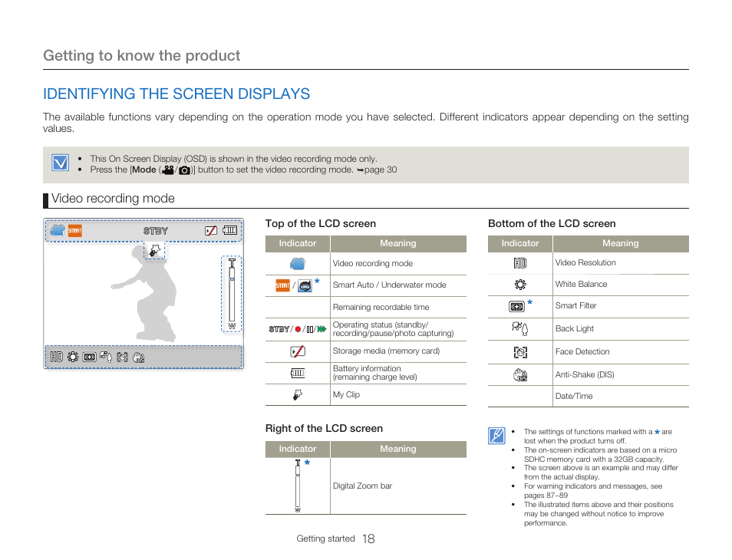The image size is (732, 560).
Task: Click the STBY status text in LCD preview
Action: (156, 231)
